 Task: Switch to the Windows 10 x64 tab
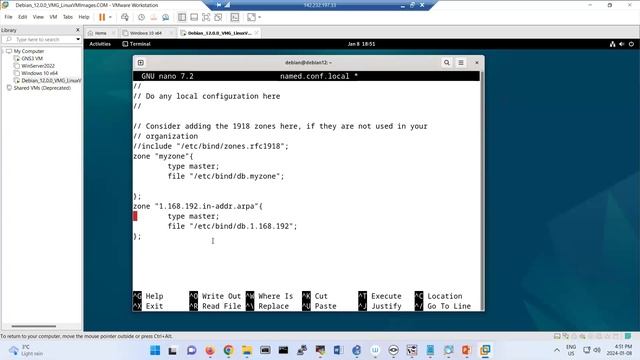(146, 33)
